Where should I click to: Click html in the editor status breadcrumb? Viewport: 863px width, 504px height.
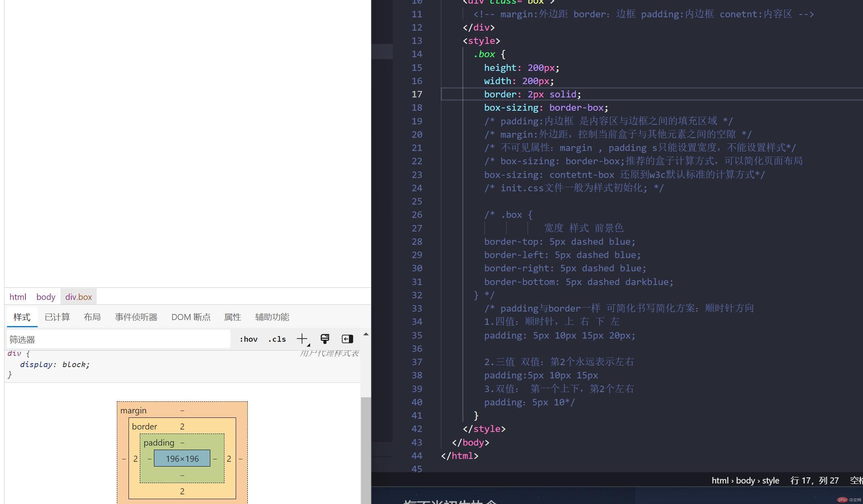(720, 481)
